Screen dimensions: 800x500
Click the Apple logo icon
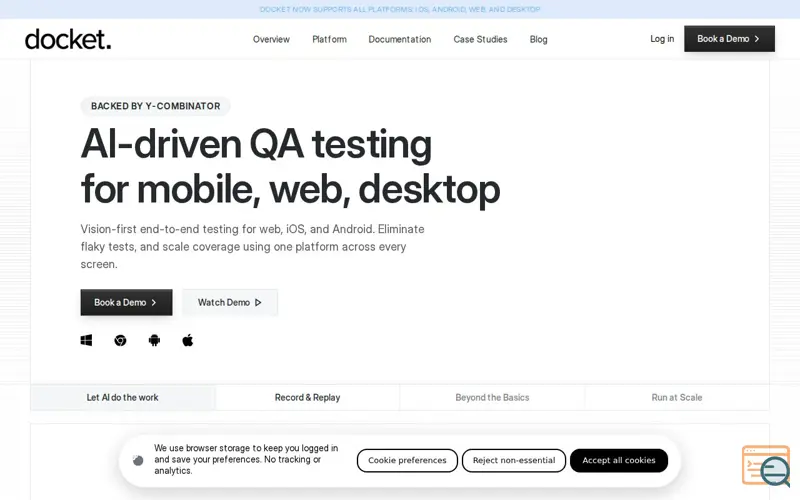click(188, 340)
